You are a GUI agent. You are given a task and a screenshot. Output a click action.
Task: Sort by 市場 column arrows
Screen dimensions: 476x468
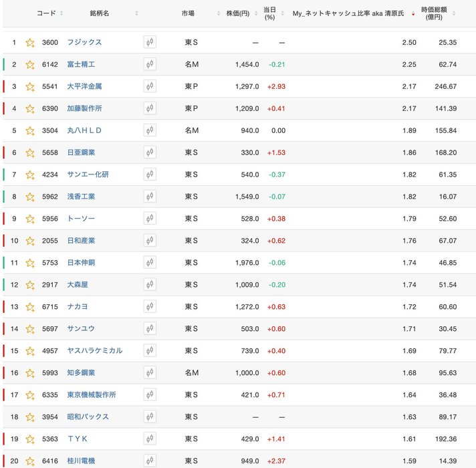click(x=219, y=13)
